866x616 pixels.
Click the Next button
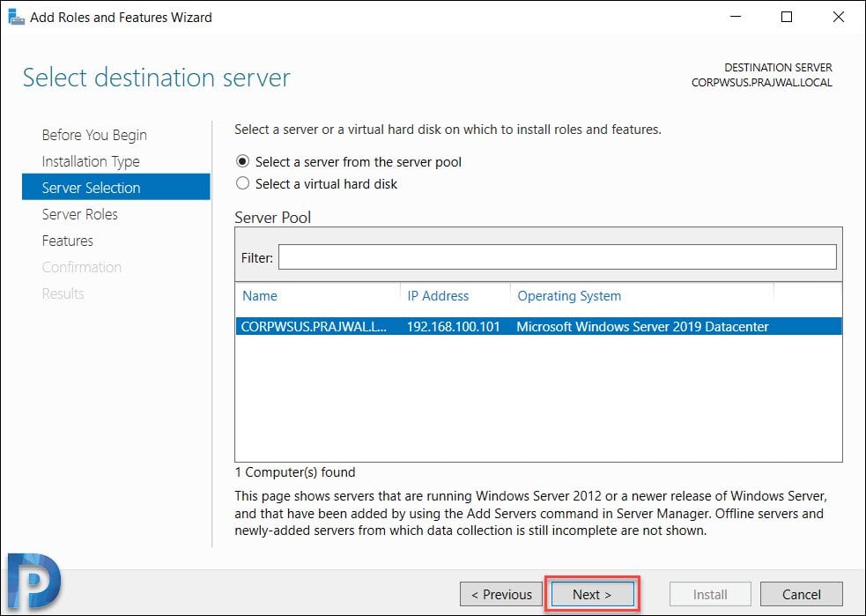coord(592,595)
